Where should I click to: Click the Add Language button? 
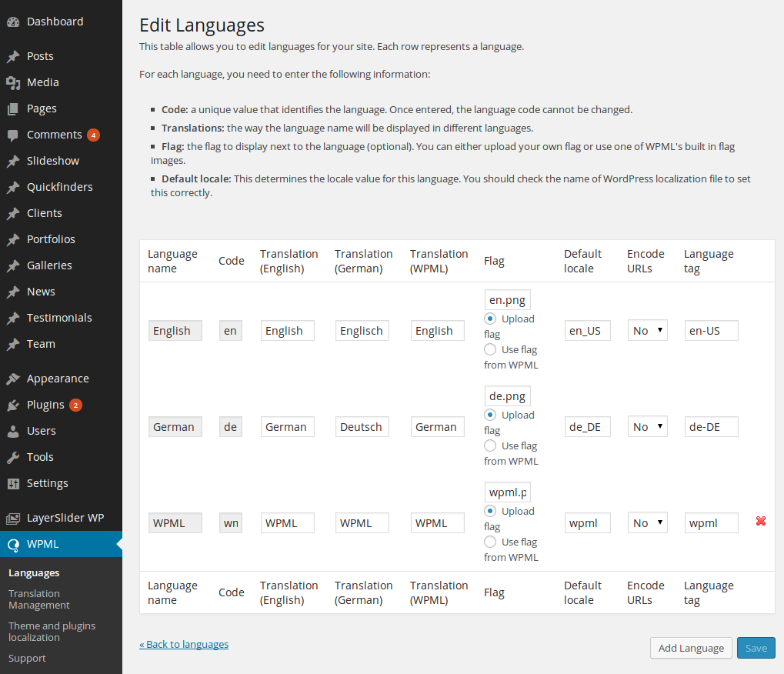tap(691, 648)
